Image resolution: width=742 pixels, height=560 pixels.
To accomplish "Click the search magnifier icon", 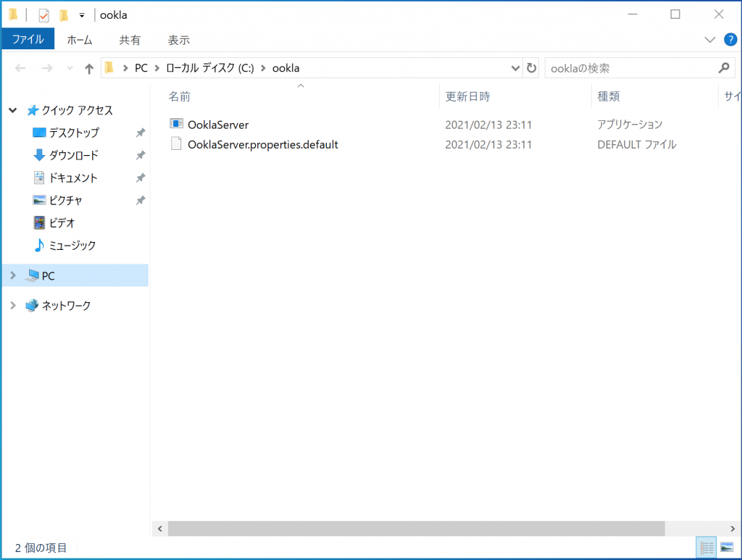I will point(724,68).
